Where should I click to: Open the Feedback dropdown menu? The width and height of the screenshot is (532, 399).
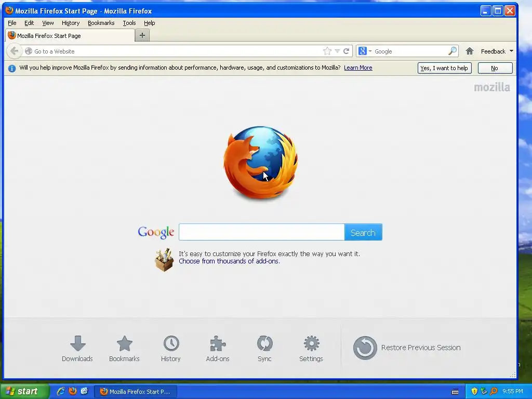point(497,51)
